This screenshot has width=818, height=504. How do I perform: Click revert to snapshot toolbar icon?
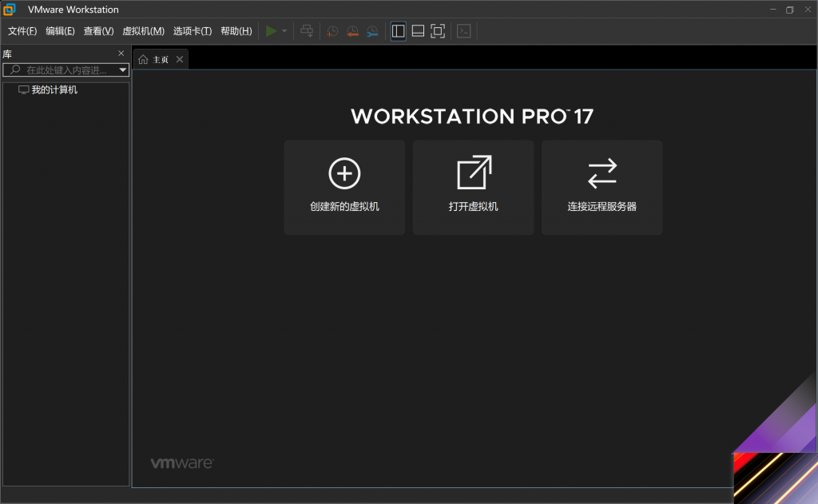352,31
